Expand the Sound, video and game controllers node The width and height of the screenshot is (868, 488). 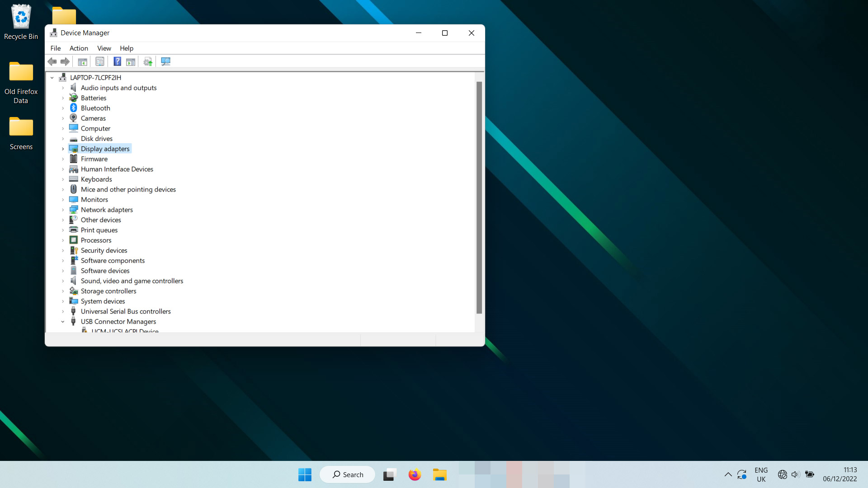point(63,281)
